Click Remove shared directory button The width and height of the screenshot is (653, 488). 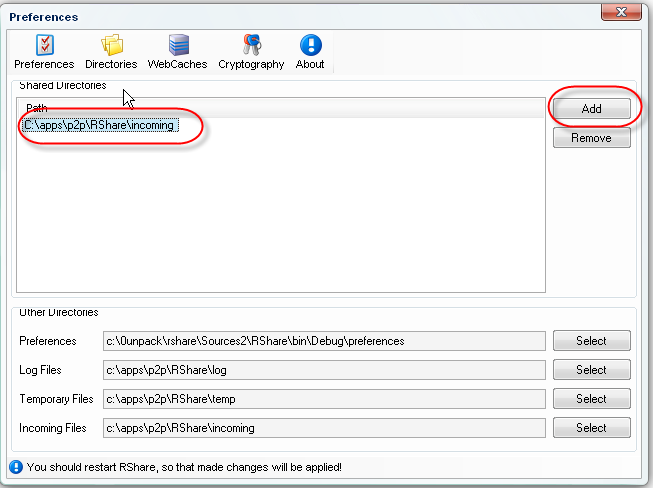(x=591, y=138)
